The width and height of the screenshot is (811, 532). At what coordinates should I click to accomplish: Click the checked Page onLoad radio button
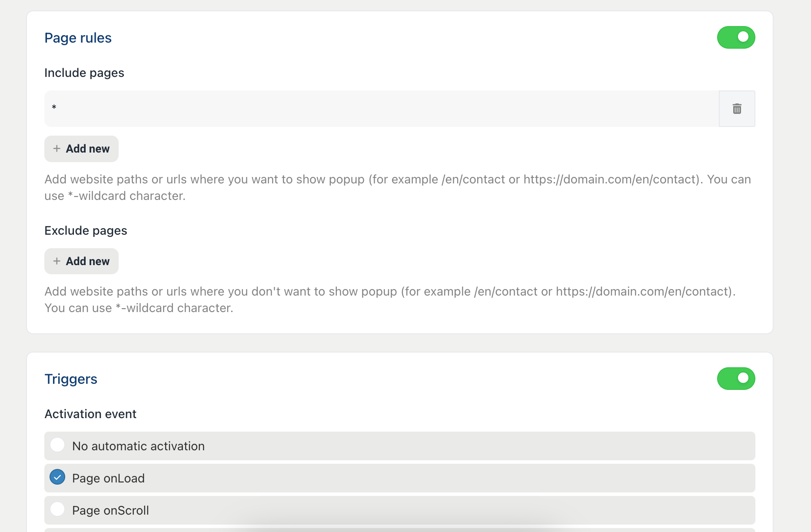[57, 477]
